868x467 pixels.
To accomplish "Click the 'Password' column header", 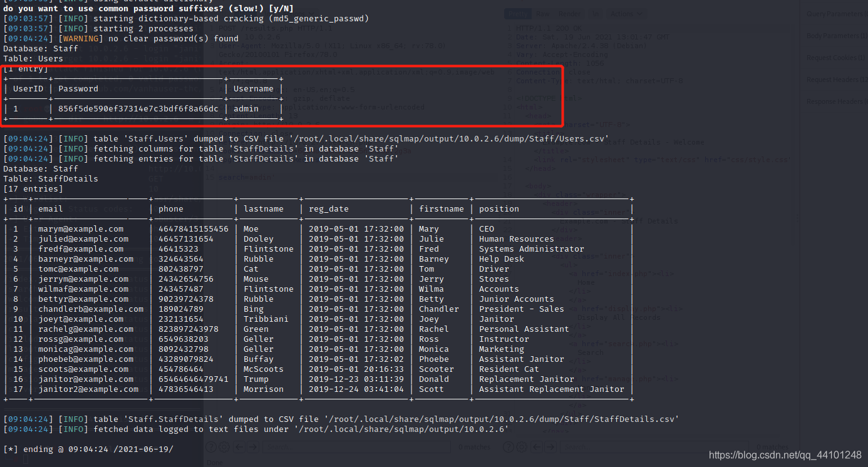I will click(78, 89).
